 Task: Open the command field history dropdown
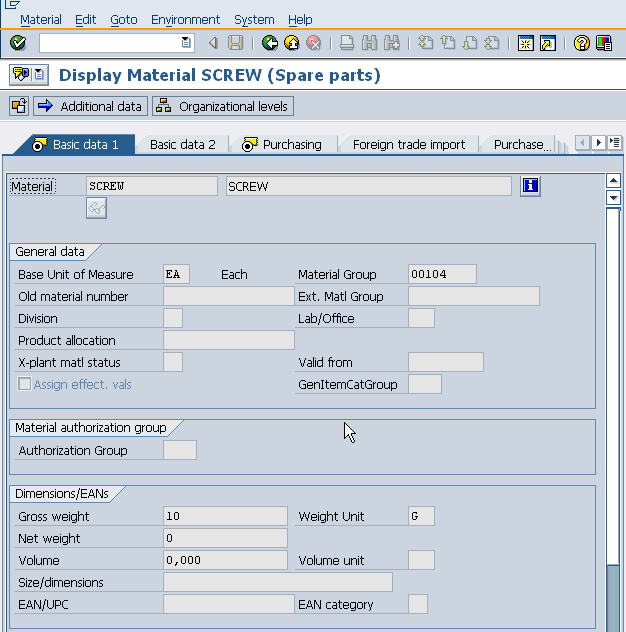(186, 43)
